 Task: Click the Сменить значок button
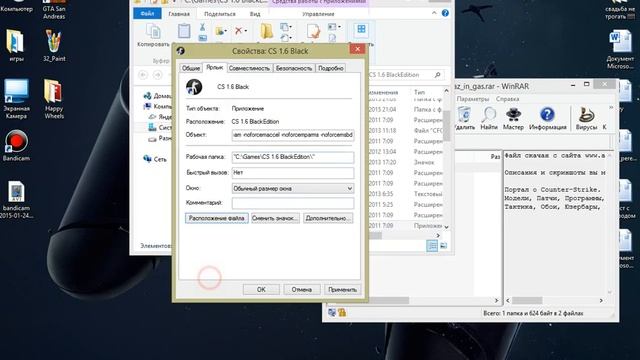pos(275,218)
